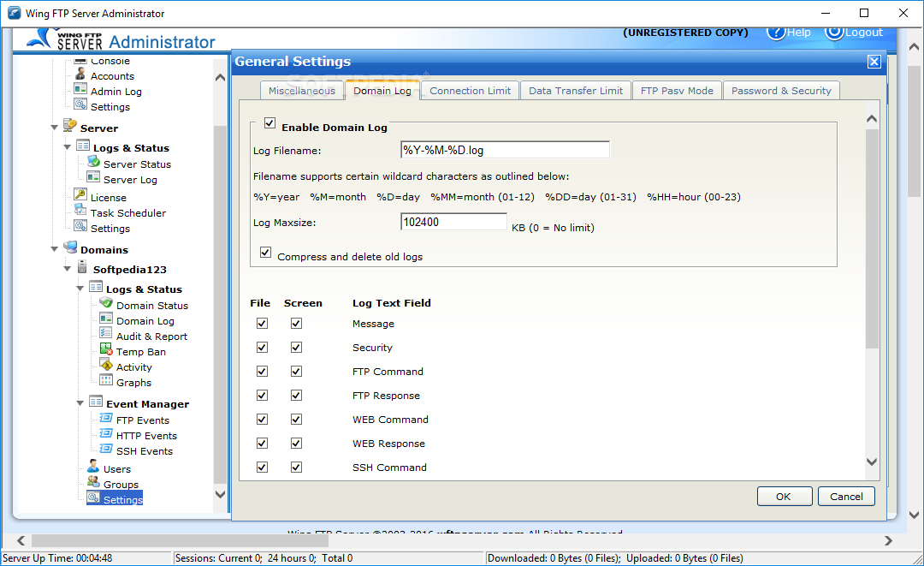Uncheck the Screen checkbox for WEB Command
The height and width of the screenshot is (566, 924).
point(296,420)
